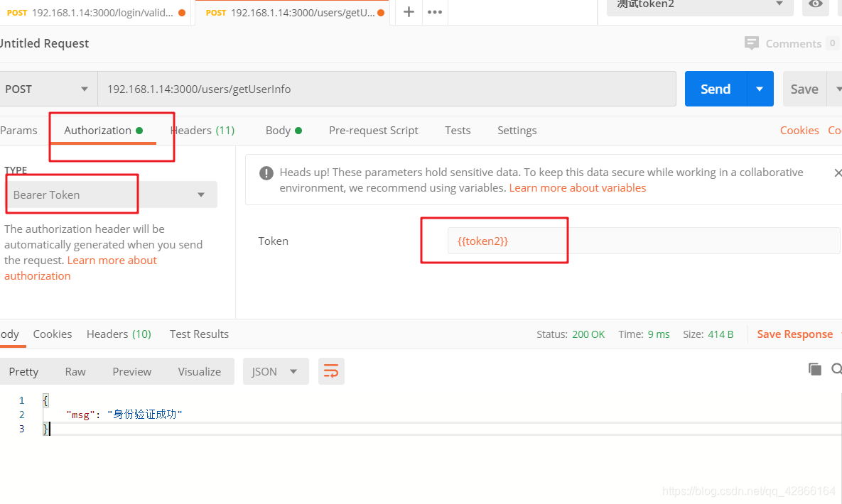The height and width of the screenshot is (504, 842).
Task: Change response format with the JSON dropdown
Action: (x=276, y=371)
